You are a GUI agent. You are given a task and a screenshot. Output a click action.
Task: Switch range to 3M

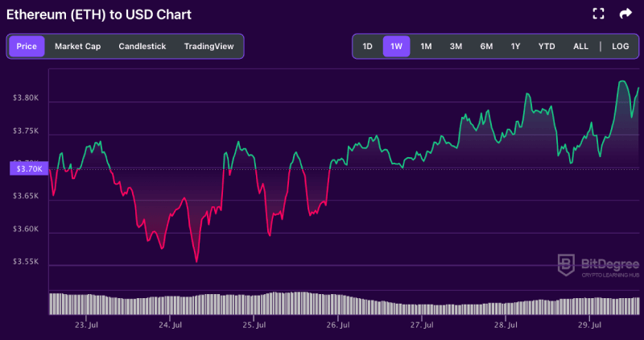pos(456,47)
